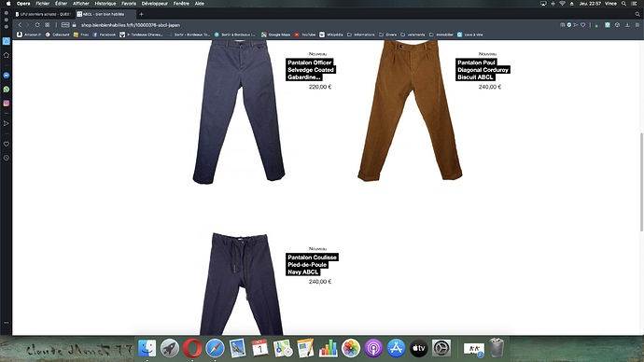
Task: View the site's security padlock information
Action: tap(75, 25)
